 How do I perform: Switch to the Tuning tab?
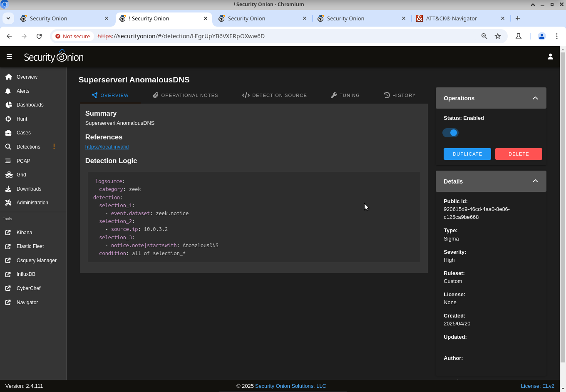coord(345,95)
